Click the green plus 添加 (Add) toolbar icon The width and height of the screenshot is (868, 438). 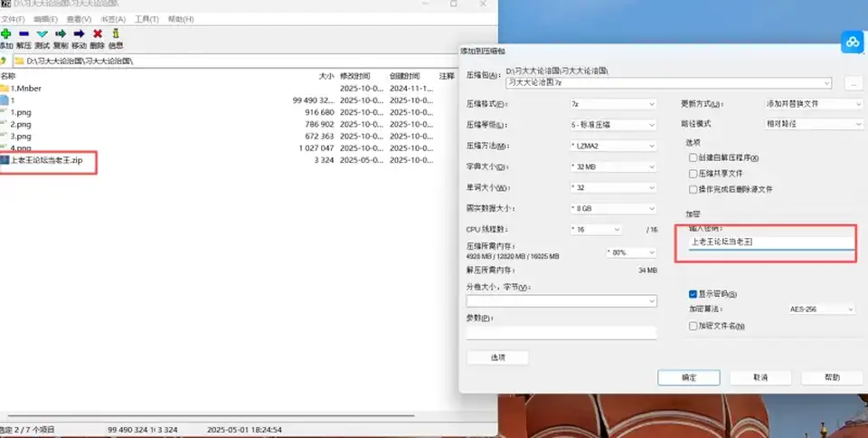click(5, 33)
